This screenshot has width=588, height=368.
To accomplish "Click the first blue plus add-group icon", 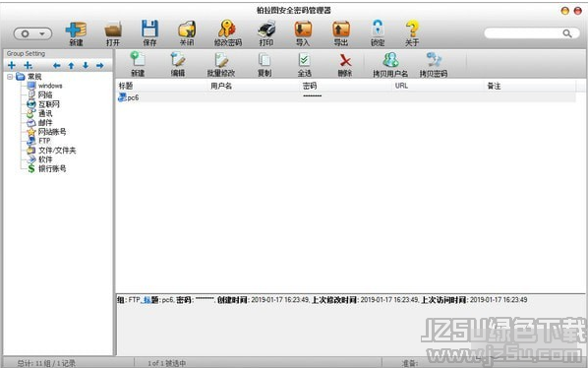I will (x=12, y=65).
